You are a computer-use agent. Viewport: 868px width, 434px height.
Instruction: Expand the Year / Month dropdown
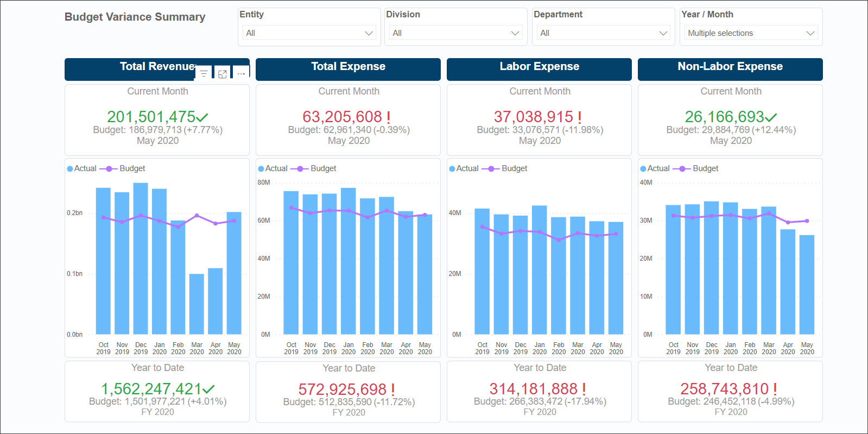tap(751, 33)
